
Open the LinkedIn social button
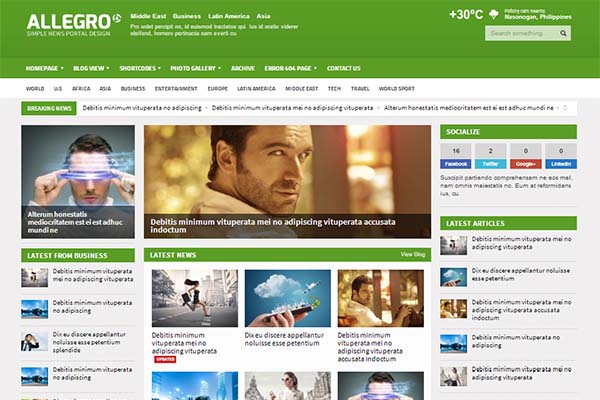click(561, 164)
